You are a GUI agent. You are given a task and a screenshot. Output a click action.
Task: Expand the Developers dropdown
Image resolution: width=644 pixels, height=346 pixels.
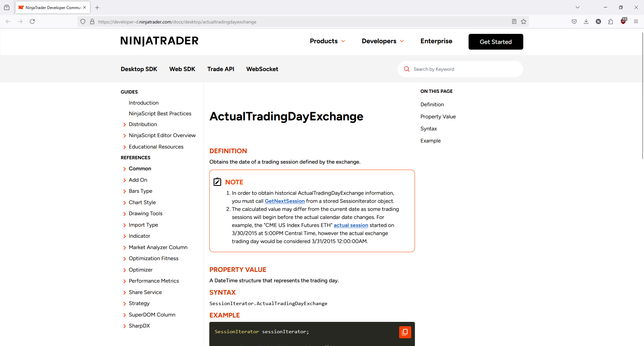383,41
